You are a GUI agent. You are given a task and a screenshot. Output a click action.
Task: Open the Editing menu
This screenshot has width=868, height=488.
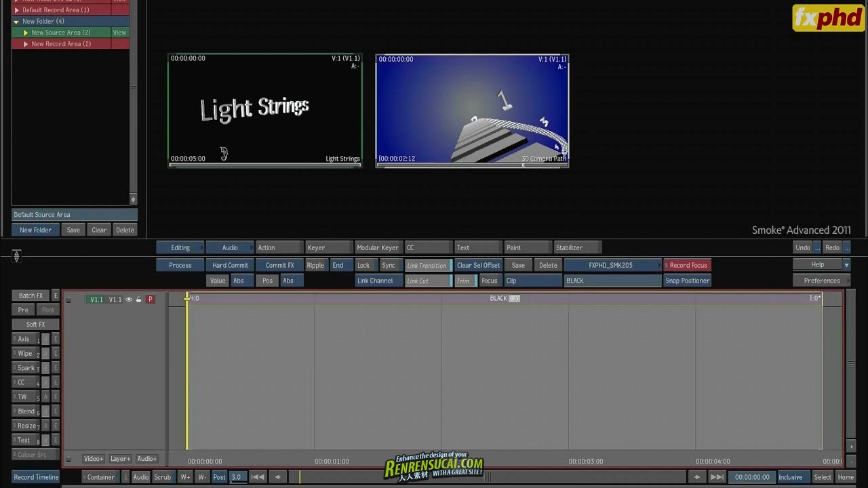coord(180,247)
